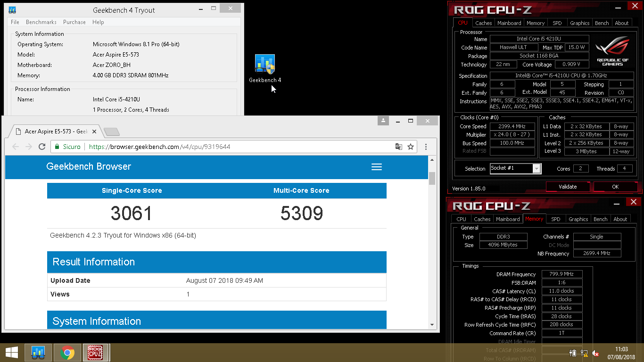Image resolution: width=644 pixels, height=362 pixels.
Task: Switch to Caches tab in upper CPU-Z window
Action: [483, 23]
